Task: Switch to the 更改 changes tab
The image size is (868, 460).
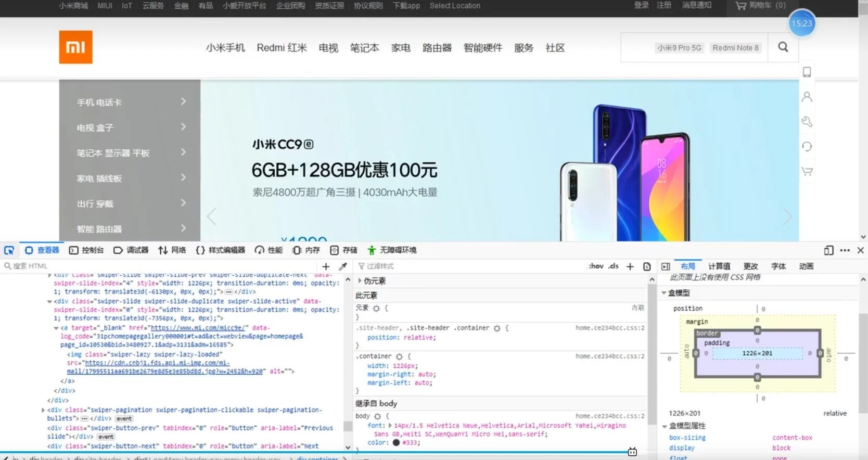Action: 750,266
